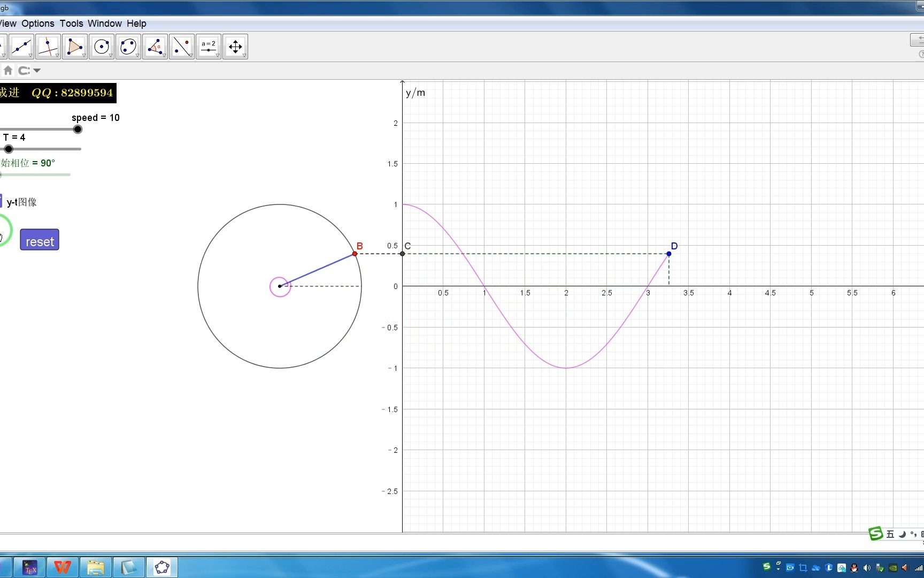Click the GeoGebra taskbar icon
Viewport: 924px width, 578px height.
pos(162,567)
